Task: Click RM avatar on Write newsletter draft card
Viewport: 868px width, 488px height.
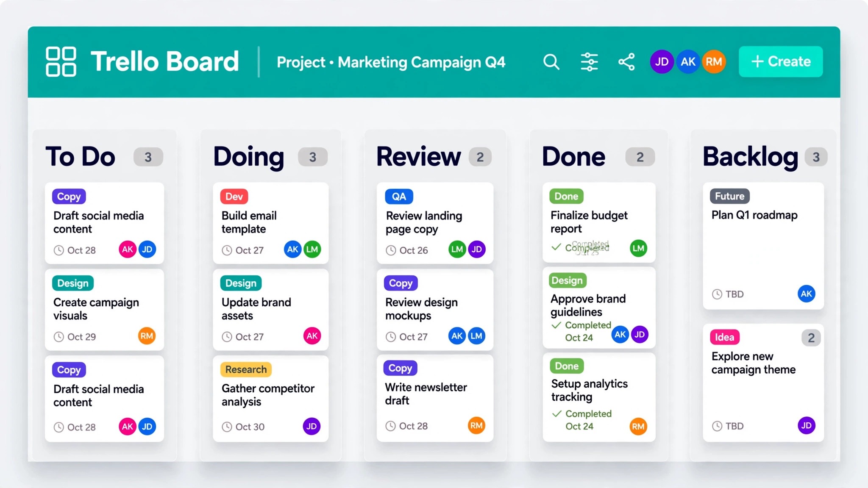Action: [476, 425]
